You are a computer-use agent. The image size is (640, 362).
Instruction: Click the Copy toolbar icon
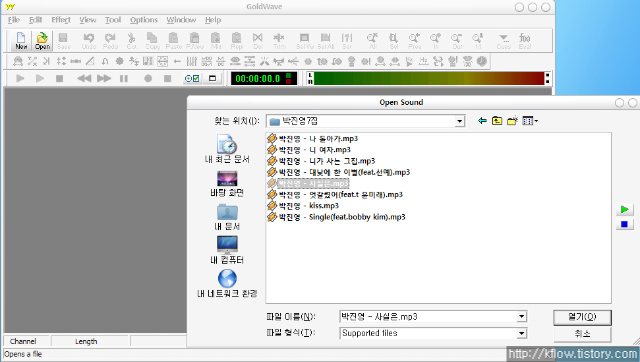[x=152, y=41]
